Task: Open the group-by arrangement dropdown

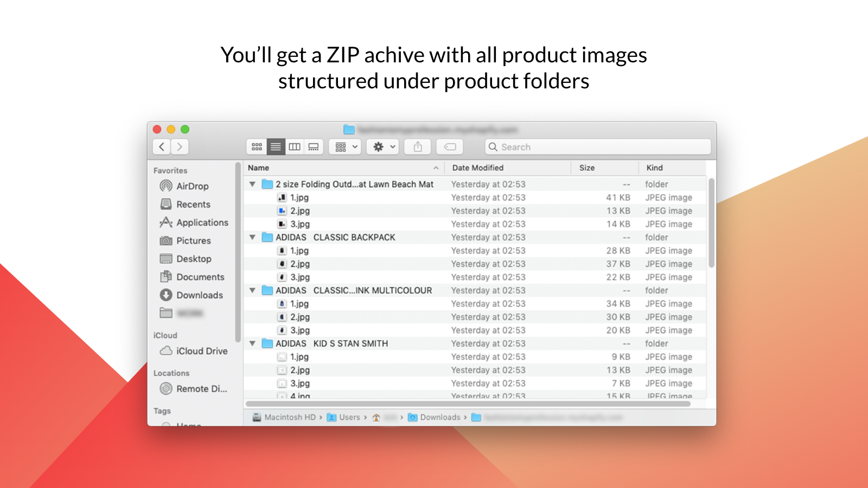Action: pos(345,147)
